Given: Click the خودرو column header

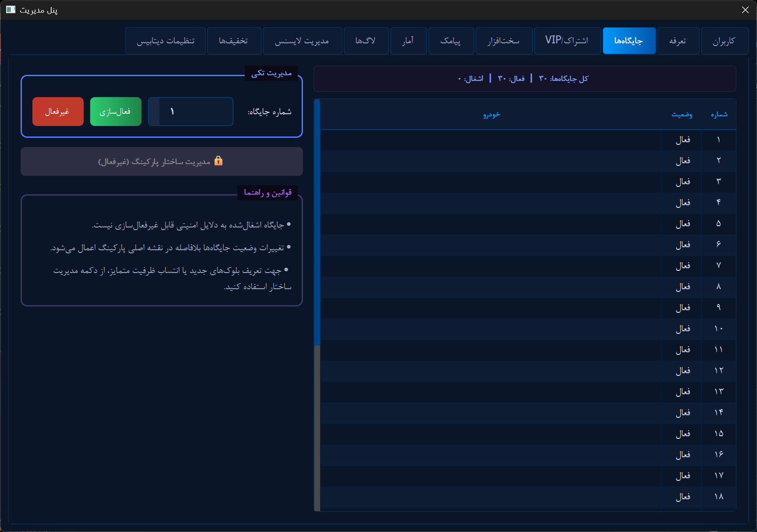Looking at the screenshot, I should point(491,114).
